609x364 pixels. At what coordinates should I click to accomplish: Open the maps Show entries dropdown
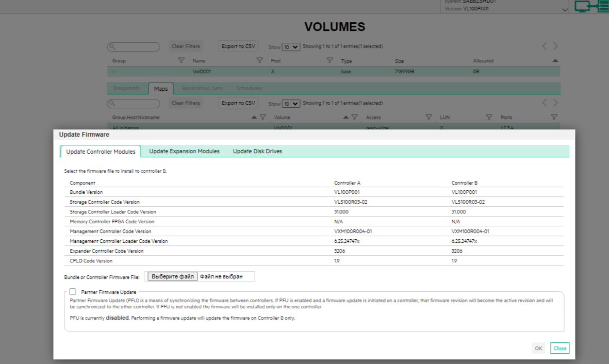(290, 104)
